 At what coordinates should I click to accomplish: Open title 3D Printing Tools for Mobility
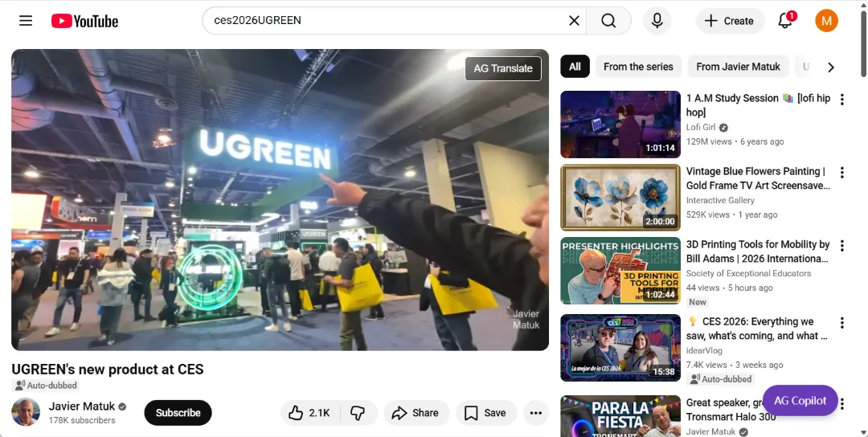click(x=758, y=251)
